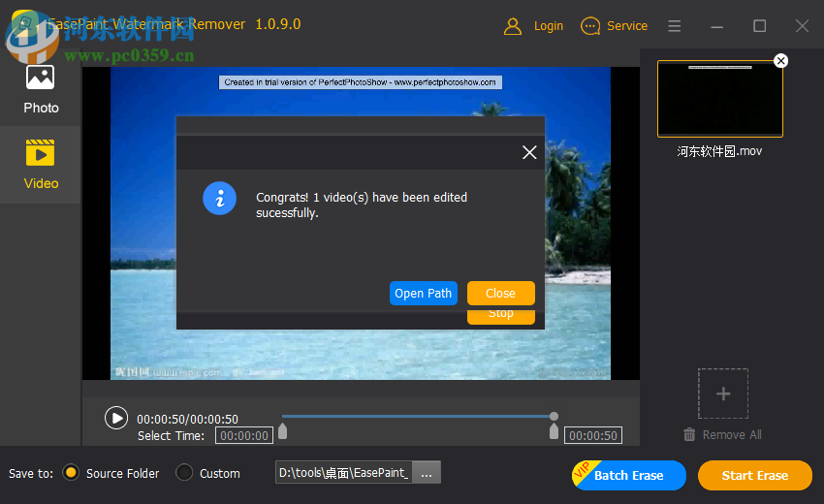Image resolution: width=824 pixels, height=504 pixels.
Task: Open the hamburger menu
Action: 675,26
